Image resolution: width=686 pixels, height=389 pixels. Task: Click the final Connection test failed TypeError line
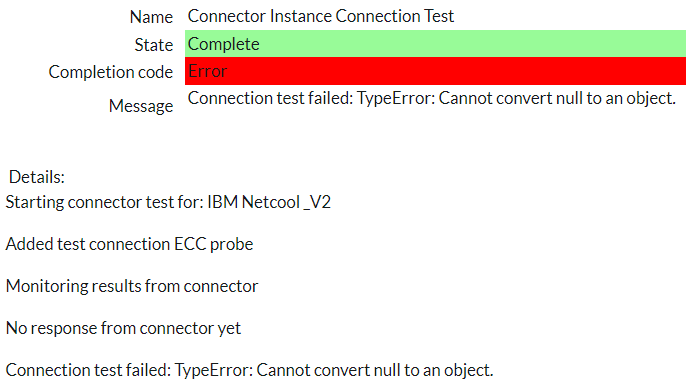pyautogui.click(x=249, y=370)
